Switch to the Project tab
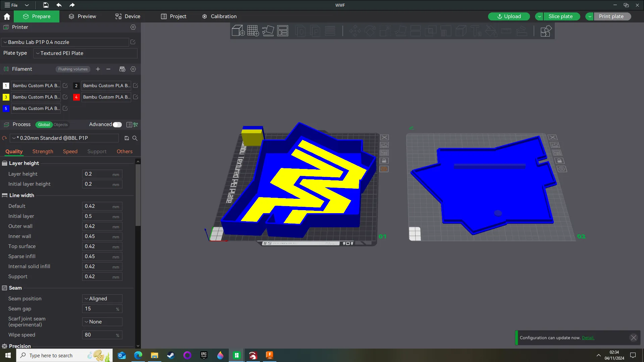Screen dimensions: 644x362 (x=173, y=16)
